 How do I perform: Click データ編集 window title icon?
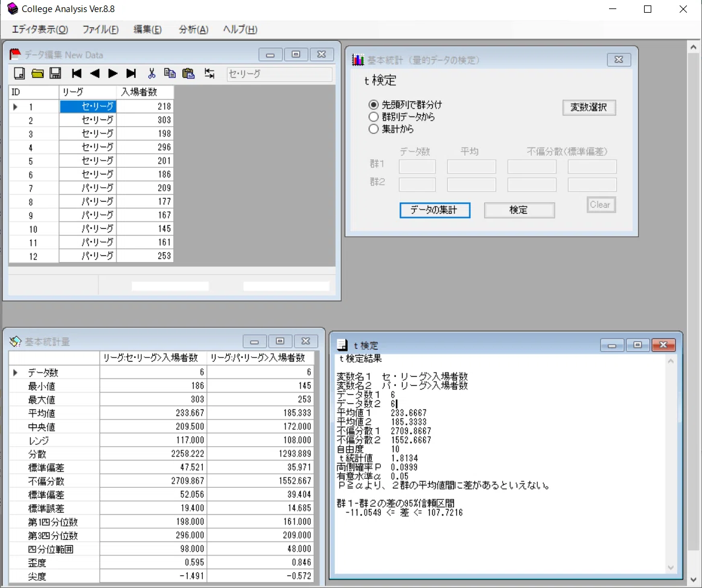[x=14, y=55]
